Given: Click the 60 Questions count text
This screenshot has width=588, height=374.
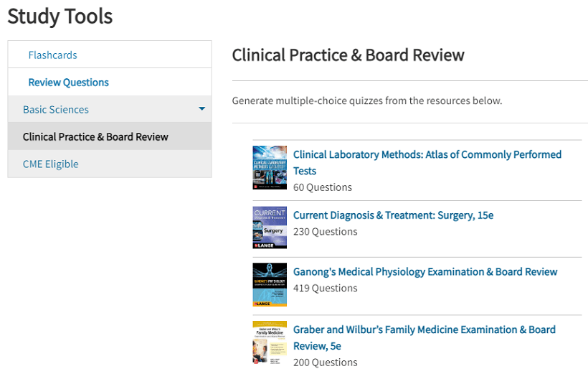Looking at the screenshot, I should 323,187.
